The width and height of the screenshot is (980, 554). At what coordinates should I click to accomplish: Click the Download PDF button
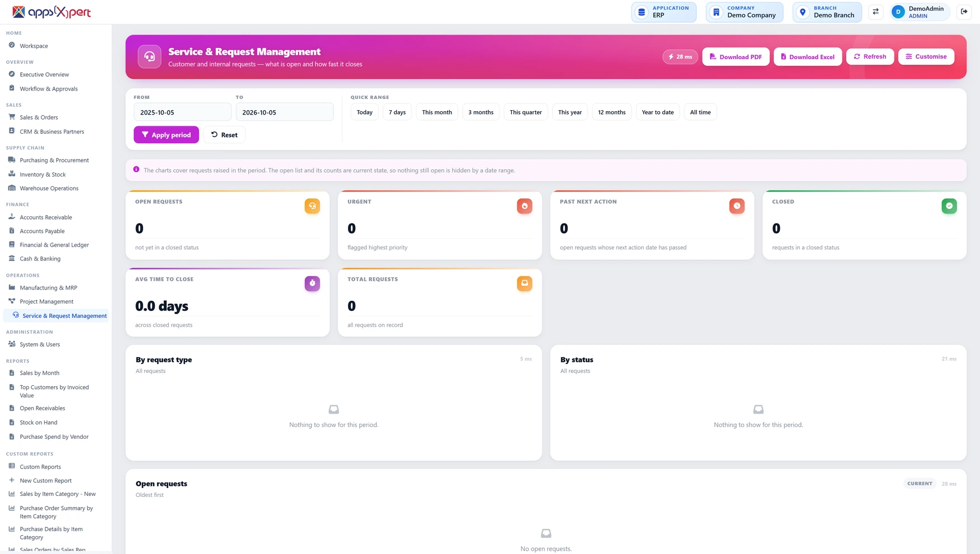pyautogui.click(x=736, y=56)
